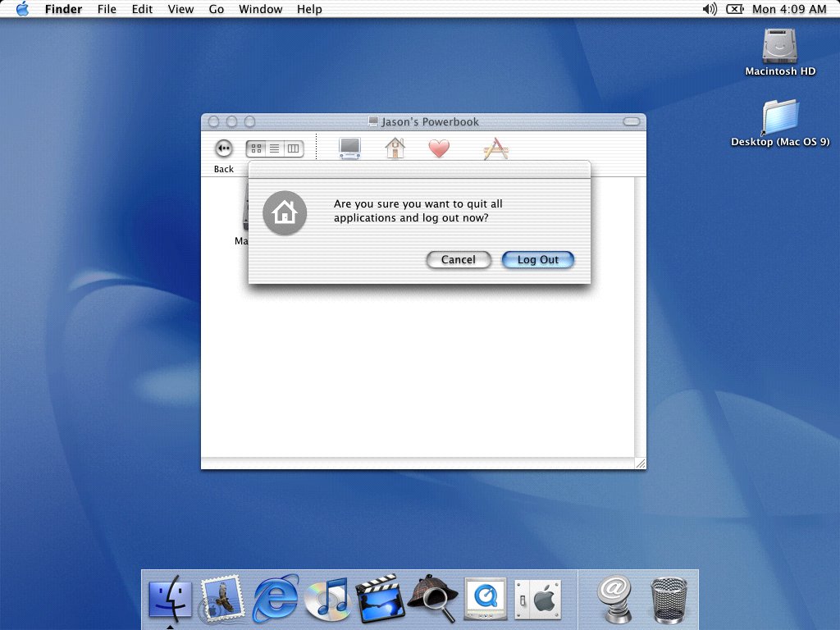This screenshot has width=840, height=630.
Task: Confirm with the Log Out button
Action: point(538,260)
